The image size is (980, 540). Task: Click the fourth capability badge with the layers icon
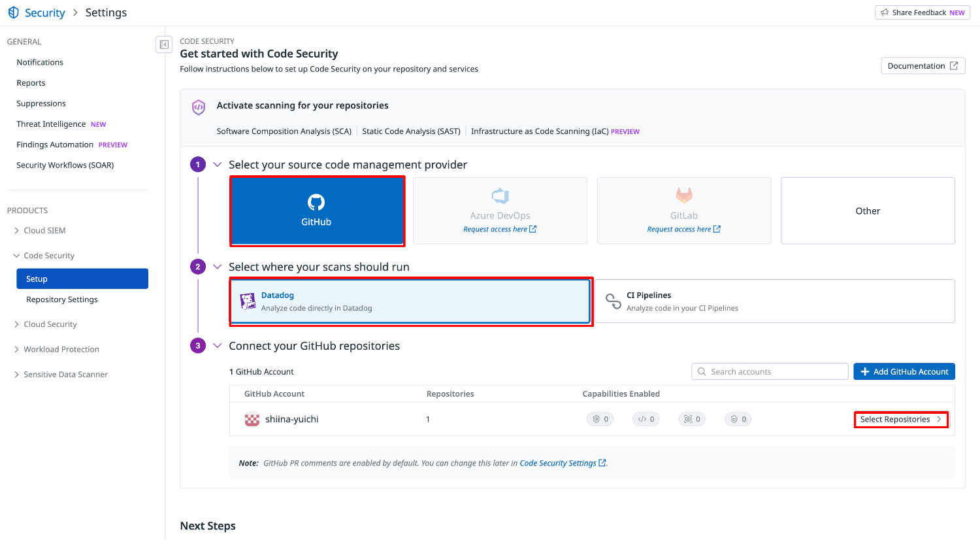pyautogui.click(x=738, y=419)
